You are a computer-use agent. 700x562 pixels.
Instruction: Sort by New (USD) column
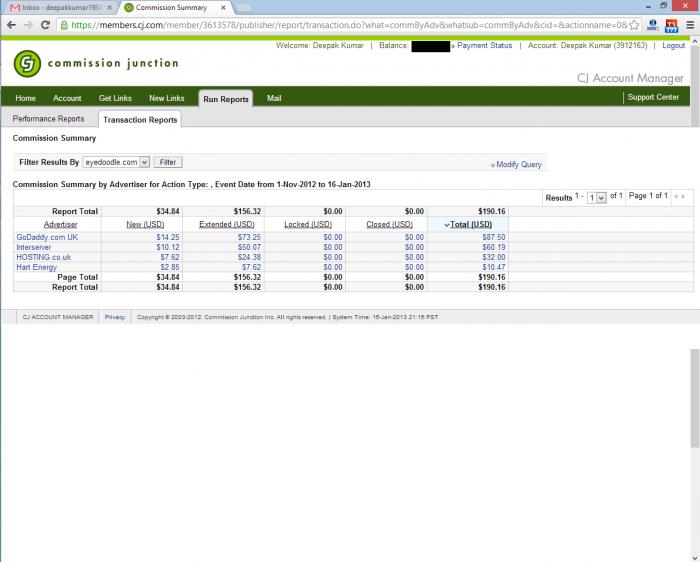[x=145, y=225]
